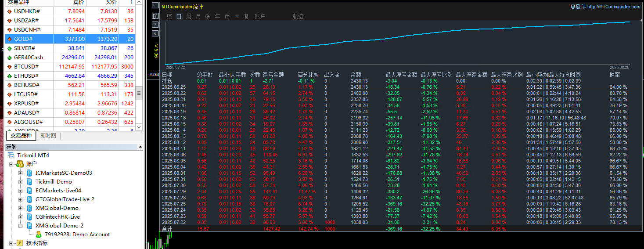Screen dimensions: 644x249
Task: Expand the GTCGlobalTrade-Live 2 tree node
Action: (x=20, y=199)
